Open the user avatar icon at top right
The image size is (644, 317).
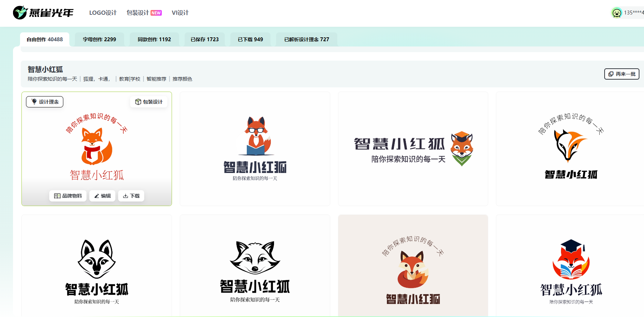click(x=616, y=13)
